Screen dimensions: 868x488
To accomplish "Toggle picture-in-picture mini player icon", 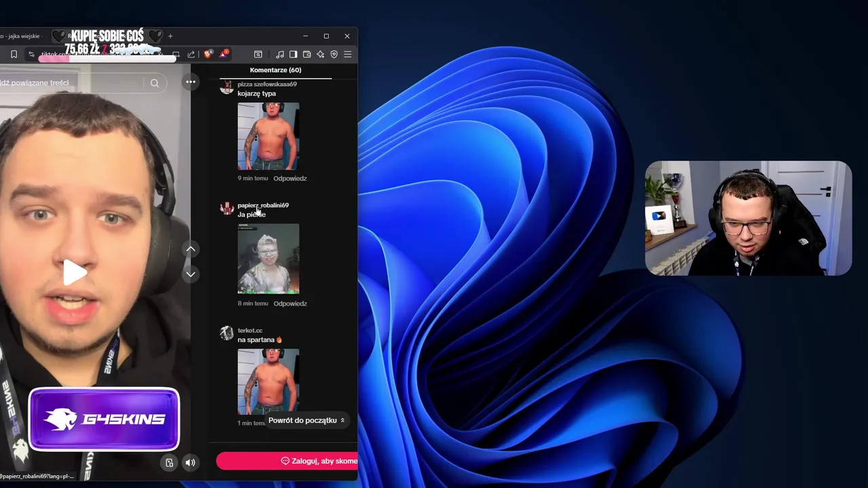I will pos(170,463).
